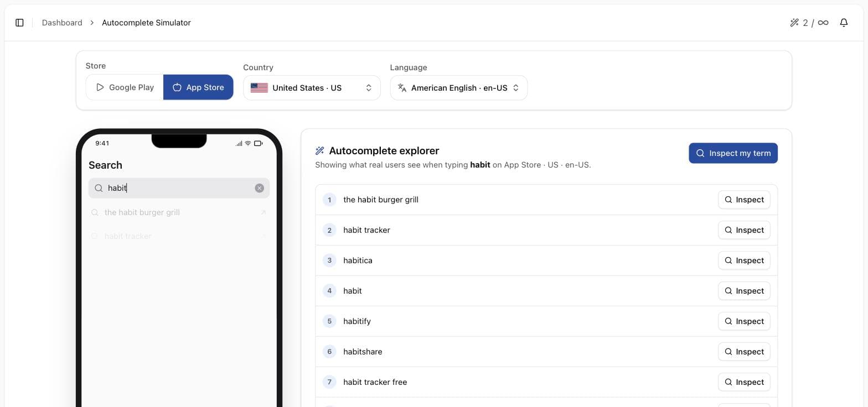The height and width of the screenshot is (407, 868).
Task: Switch store to App Store
Action: 198,87
